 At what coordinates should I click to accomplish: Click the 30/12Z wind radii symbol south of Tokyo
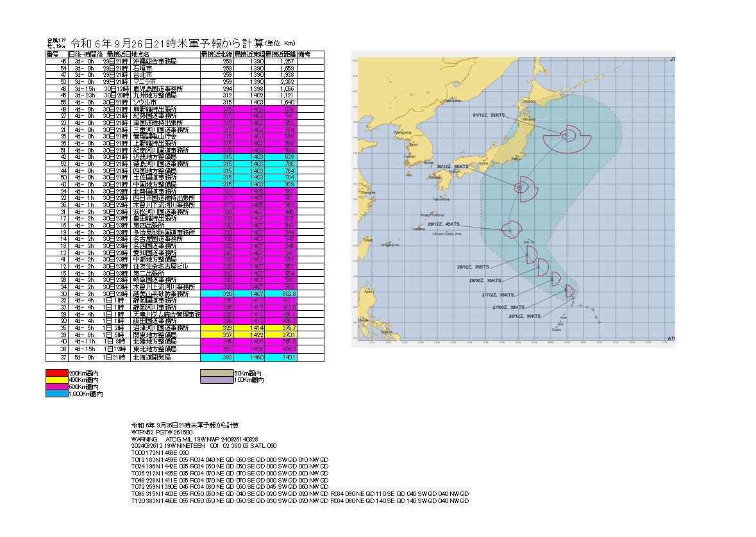pyautogui.click(x=522, y=187)
